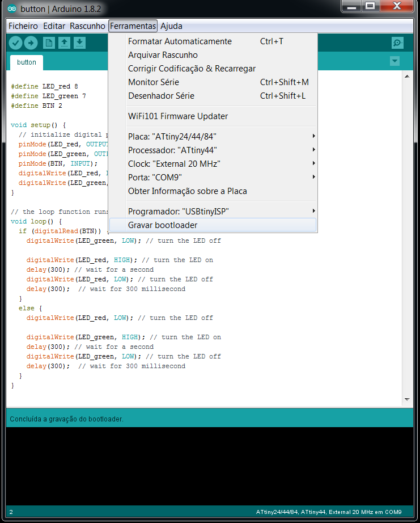
Task: Close the Arduino window
Action: point(397,6)
